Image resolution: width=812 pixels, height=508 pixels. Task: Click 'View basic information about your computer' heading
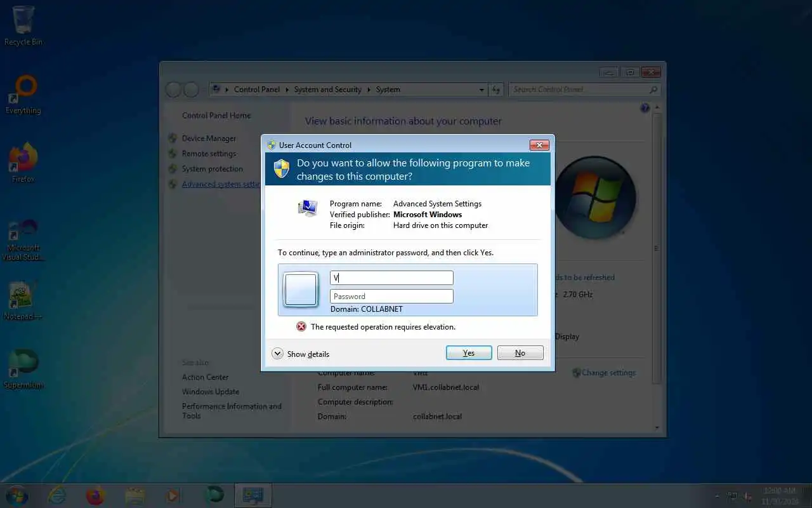coord(403,121)
